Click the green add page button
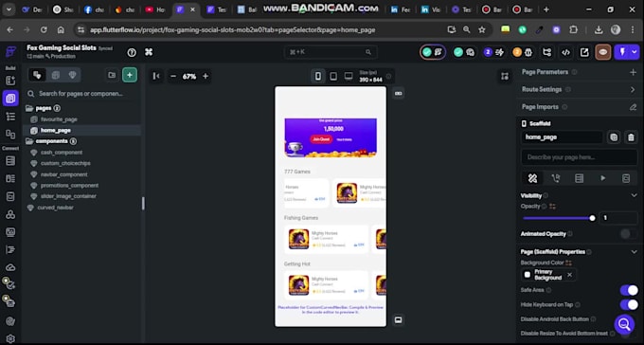The width and height of the screenshot is (644, 345). [x=130, y=75]
